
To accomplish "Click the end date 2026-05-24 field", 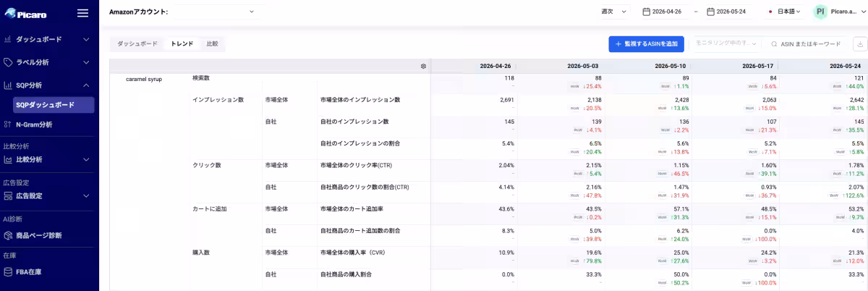I will pos(729,12).
